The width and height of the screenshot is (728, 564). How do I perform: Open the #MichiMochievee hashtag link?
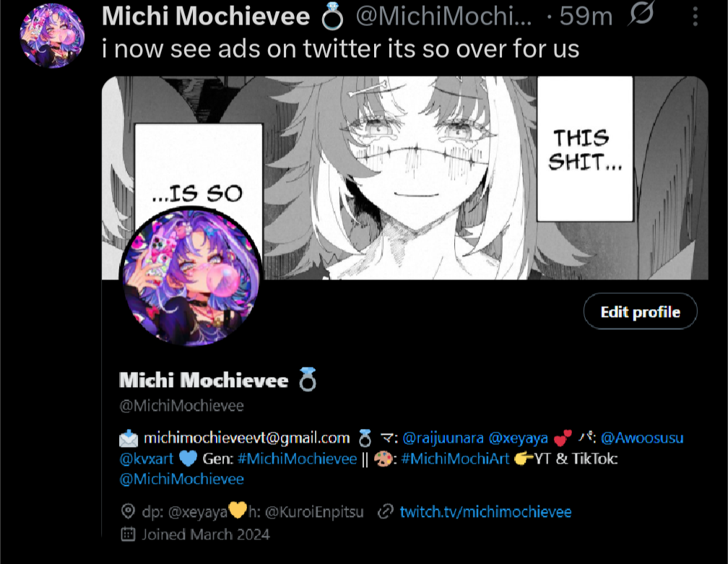pyautogui.click(x=297, y=459)
